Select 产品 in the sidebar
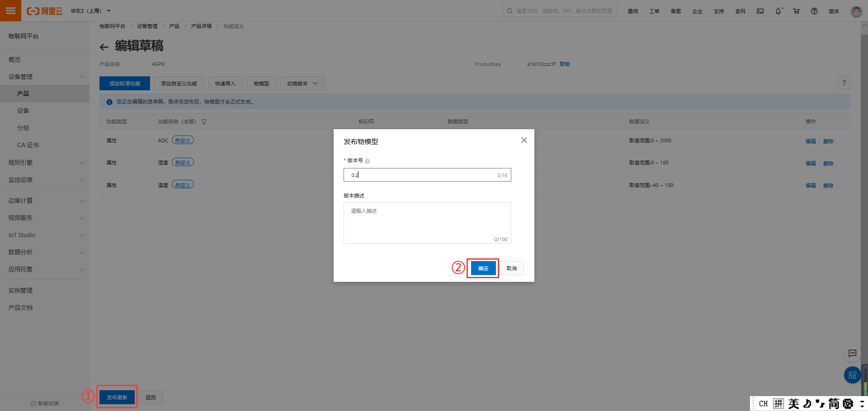This screenshot has width=868, height=411. (x=23, y=93)
